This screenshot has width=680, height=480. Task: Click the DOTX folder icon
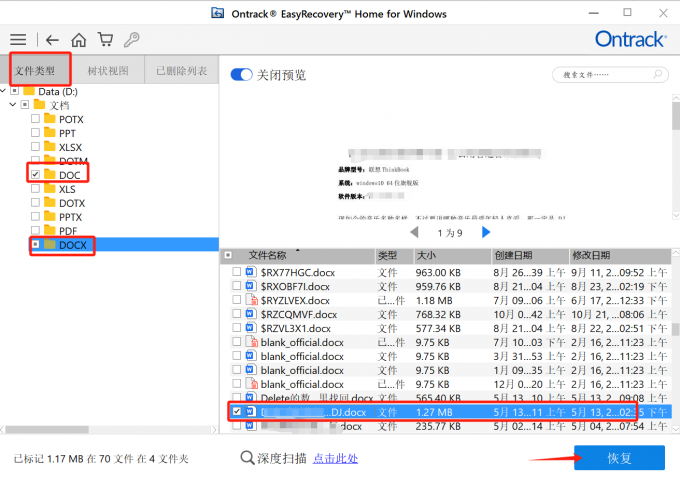point(50,202)
